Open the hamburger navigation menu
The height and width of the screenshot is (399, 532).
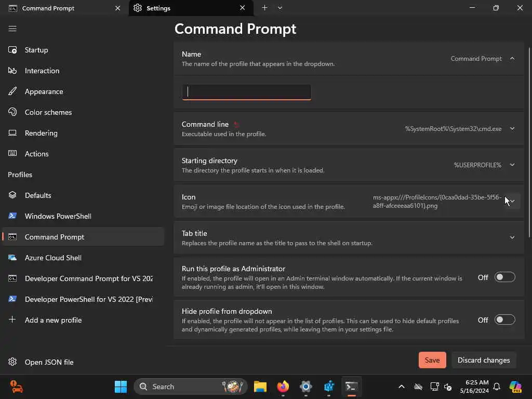12,29
